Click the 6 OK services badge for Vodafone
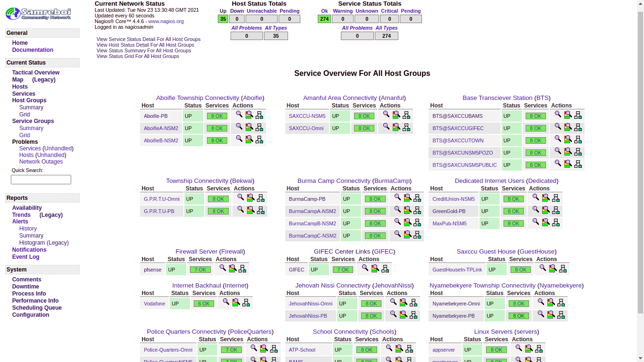Image resolution: width=644 pixels, height=362 pixels. pyautogui.click(x=204, y=304)
